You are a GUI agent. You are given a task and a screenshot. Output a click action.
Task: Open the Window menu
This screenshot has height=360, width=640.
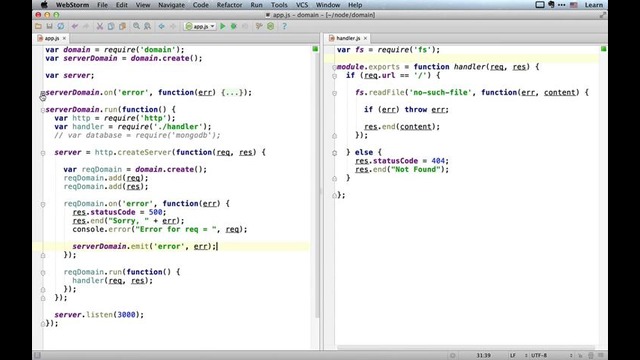coord(328,5)
